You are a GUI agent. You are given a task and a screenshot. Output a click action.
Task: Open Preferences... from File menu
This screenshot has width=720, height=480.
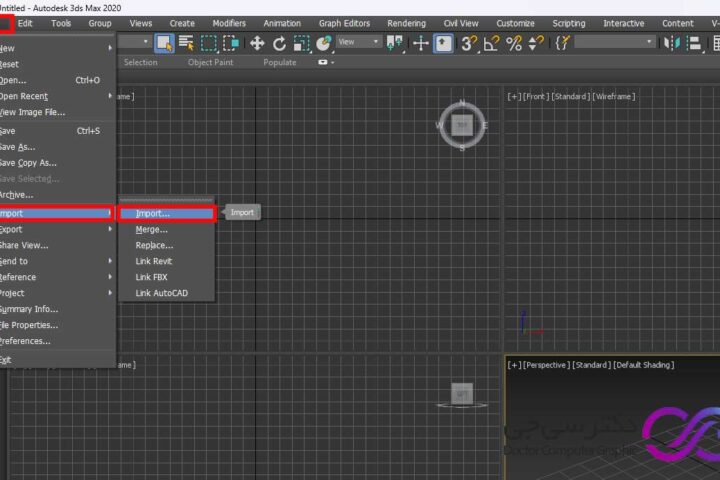pyautogui.click(x=56, y=341)
